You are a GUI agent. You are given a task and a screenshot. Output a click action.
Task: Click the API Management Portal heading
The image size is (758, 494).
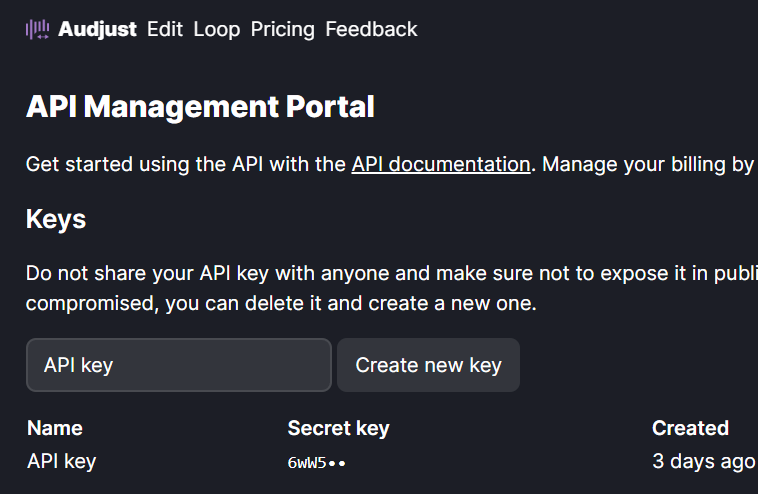200,106
